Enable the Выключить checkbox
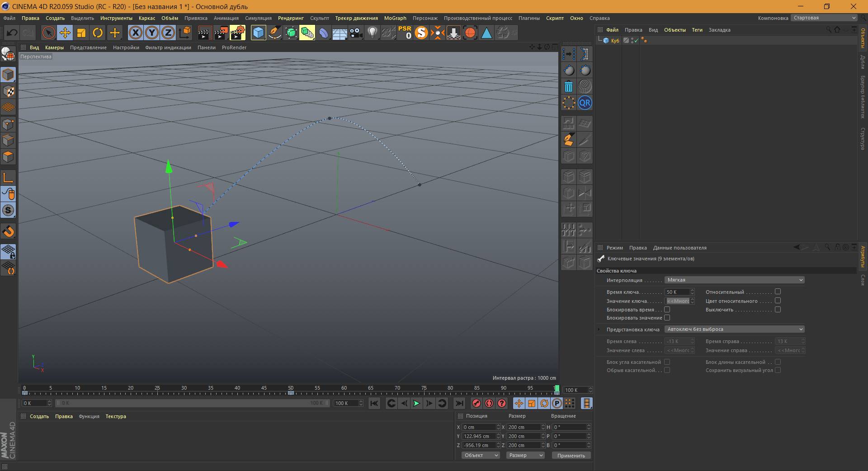This screenshot has width=868, height=471. click(778, 310)
